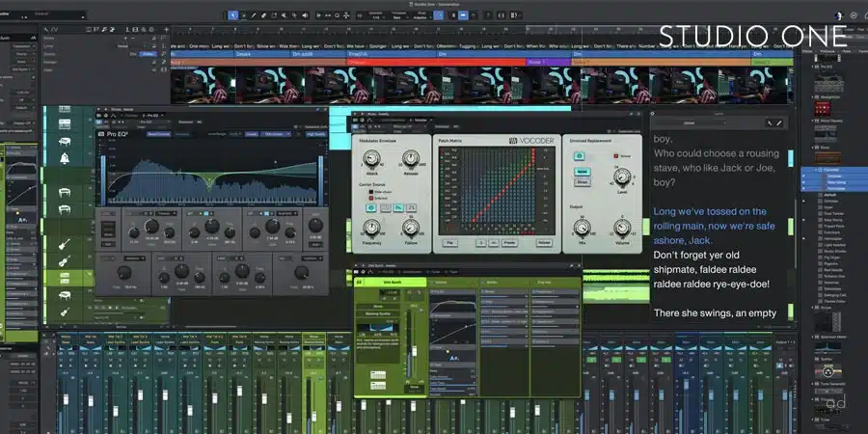
Task: Open the Pro EQ preset dropdown
Action: [154, 122]
